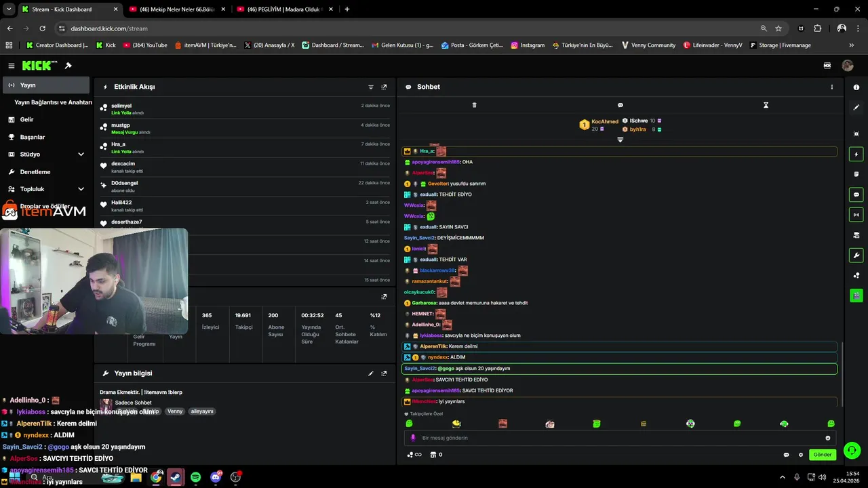
Task: Open the tab search dropdown in Chrome
Action: (x=9, y=9)
